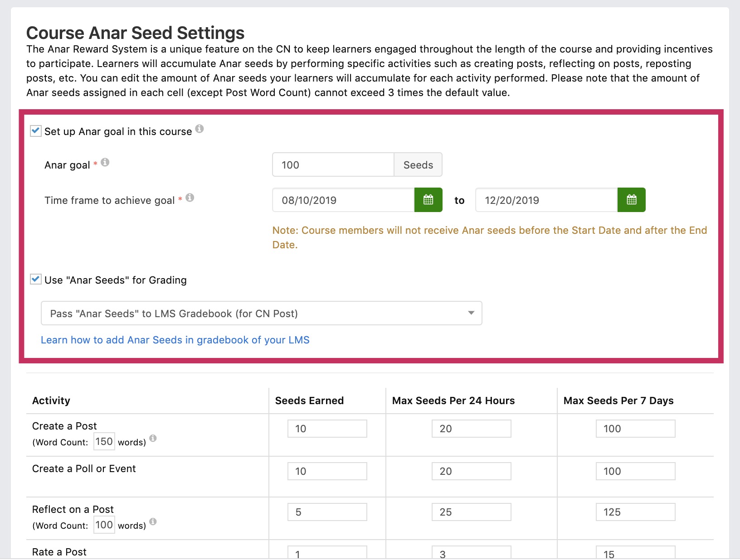Click the Start Date and End Date note text
Viewport: 740px width, 560px height.
[x=490, y=237]
